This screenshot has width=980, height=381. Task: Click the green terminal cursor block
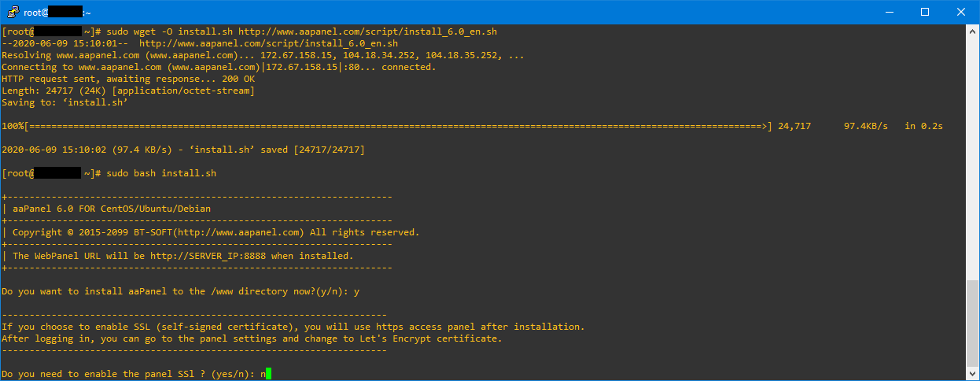[x=268, y=374]
